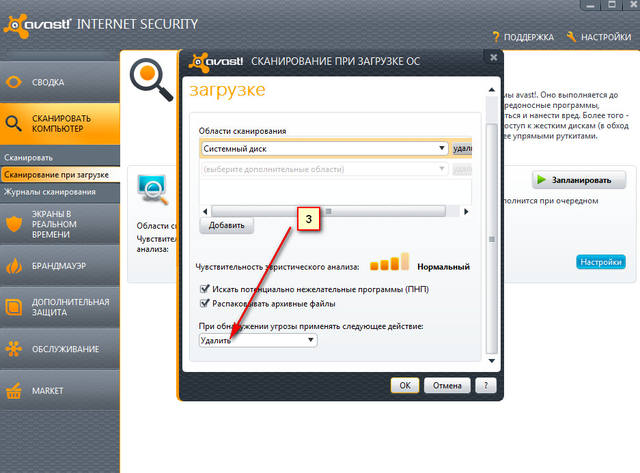The width and height of the screenshot is (640, 473).
Task: Click the asterisk icon for Обслуживание
Action: pos(14,349)
